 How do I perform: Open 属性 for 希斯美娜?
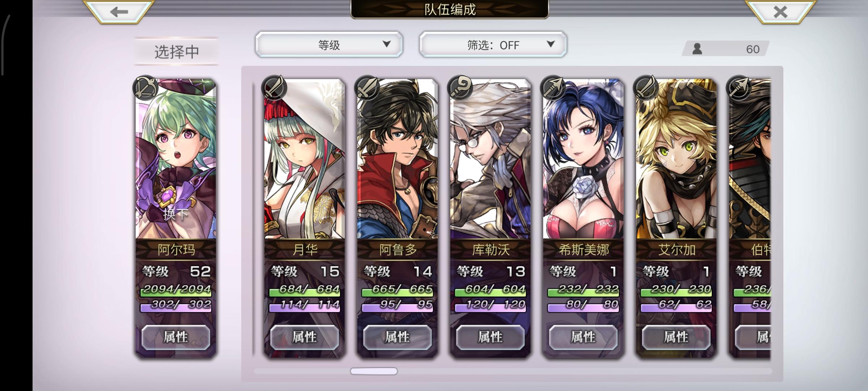(583, 337)
